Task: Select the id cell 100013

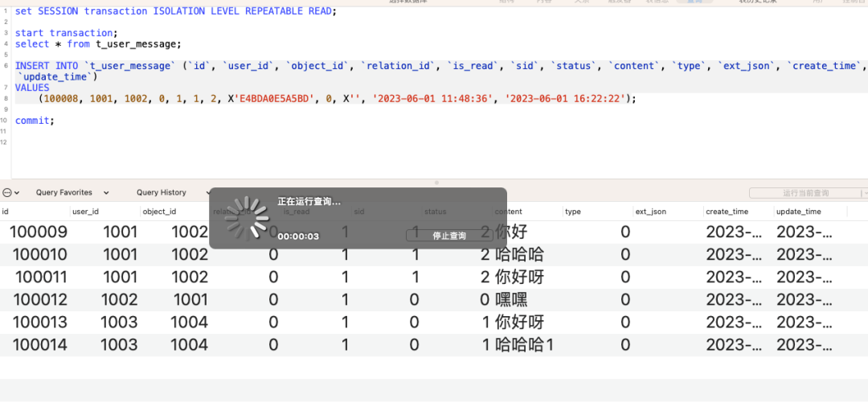Action: coord(40,322)
